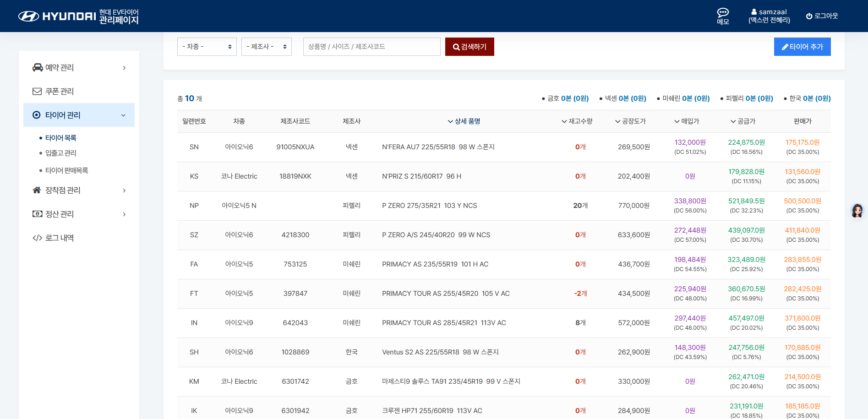Collapse the 타이어 관리 sidebar section
The image size is (868, 419).
(123, 115)
